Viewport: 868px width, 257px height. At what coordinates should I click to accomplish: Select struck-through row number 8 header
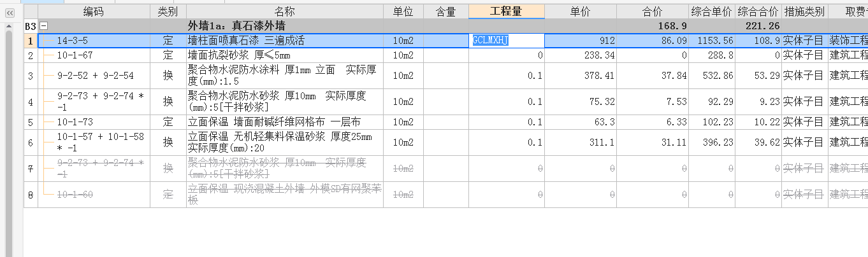tap(31, 195)
